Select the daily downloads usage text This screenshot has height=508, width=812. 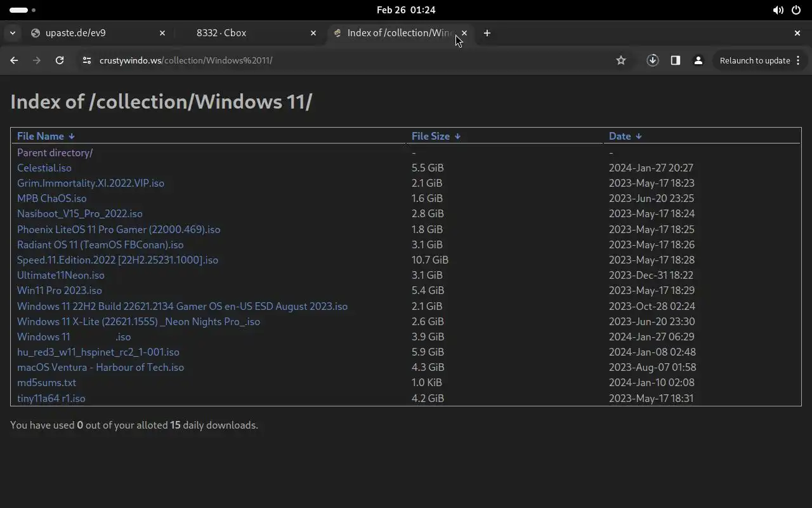pos(134,425)
